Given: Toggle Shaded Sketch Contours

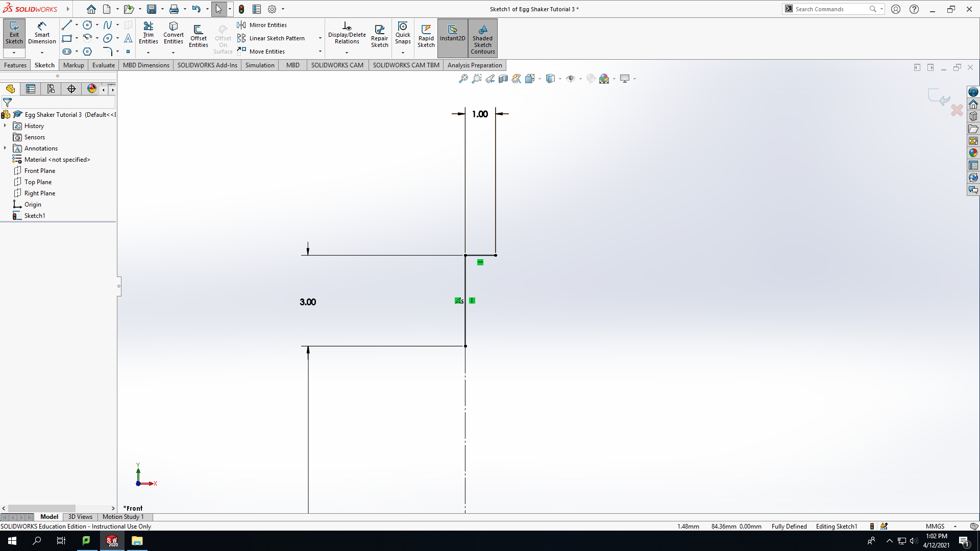Looking at the screenshot, I should pos(483,38).
